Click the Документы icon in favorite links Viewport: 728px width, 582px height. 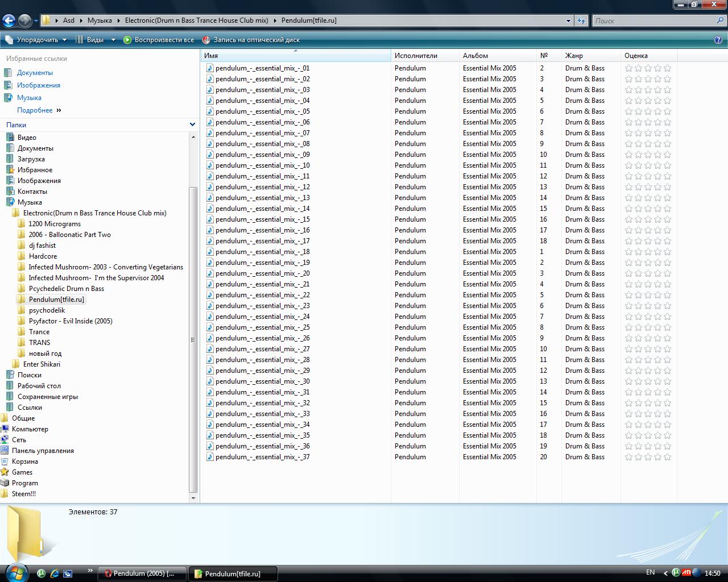point(8,73)
